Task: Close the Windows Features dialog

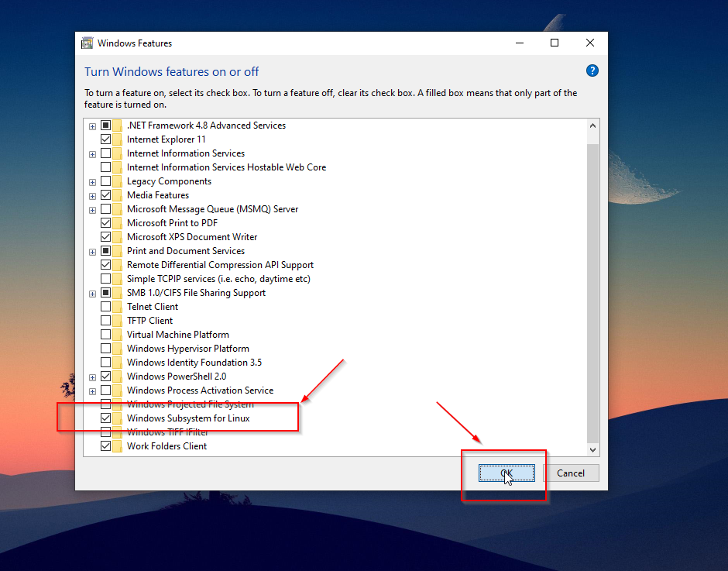Action: coord(589,43)
